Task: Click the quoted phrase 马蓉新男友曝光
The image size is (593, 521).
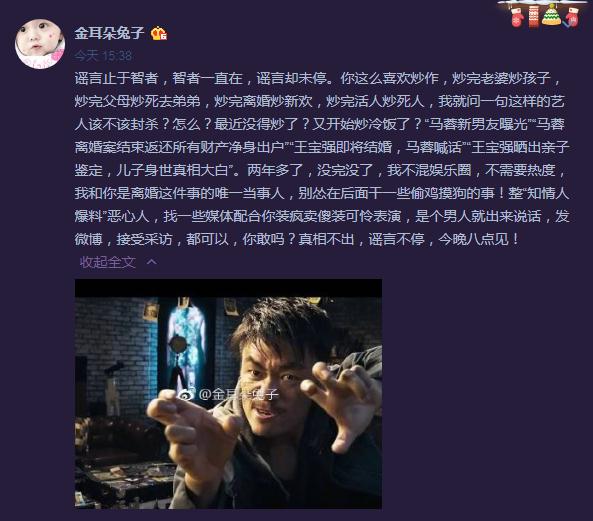Action: (477, 124)
